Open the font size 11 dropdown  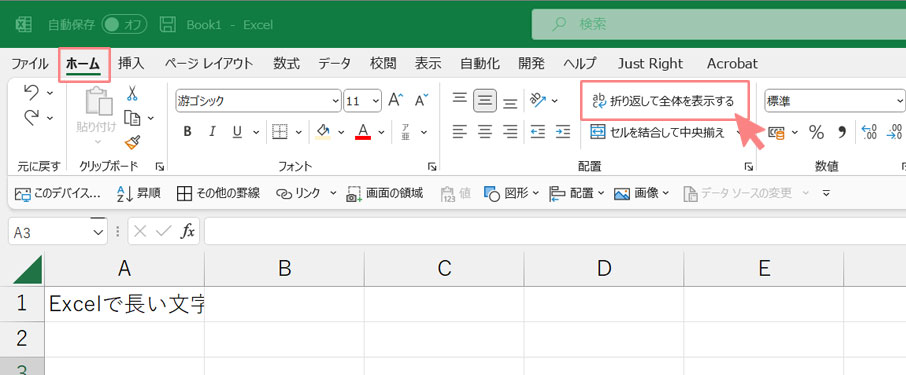coord(376,101)
